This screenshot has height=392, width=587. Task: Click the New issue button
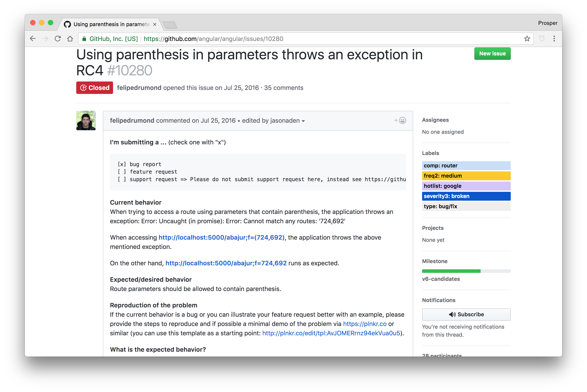coord(492,54)
